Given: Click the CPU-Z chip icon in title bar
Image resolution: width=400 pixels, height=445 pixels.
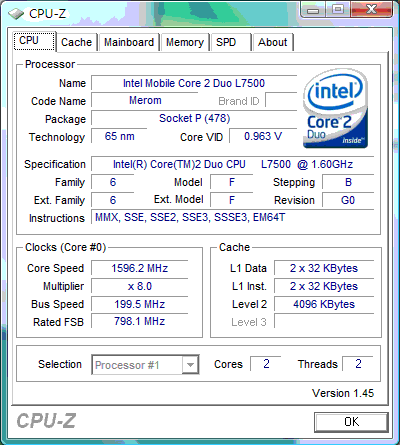Looking at the screenshot, I should pyautogui.click(x=16, y=14).
